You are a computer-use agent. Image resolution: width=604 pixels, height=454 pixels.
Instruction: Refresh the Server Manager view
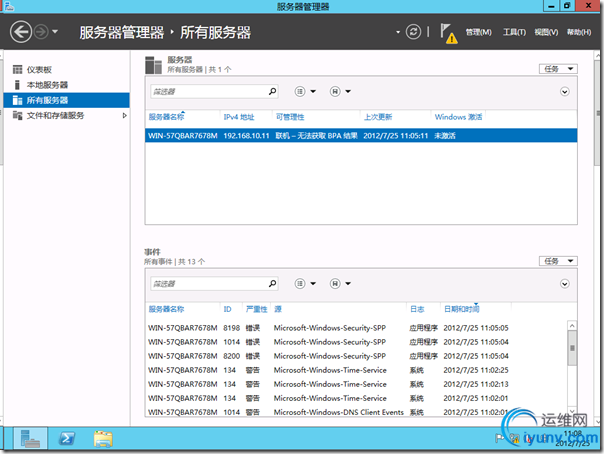(413, 32)
